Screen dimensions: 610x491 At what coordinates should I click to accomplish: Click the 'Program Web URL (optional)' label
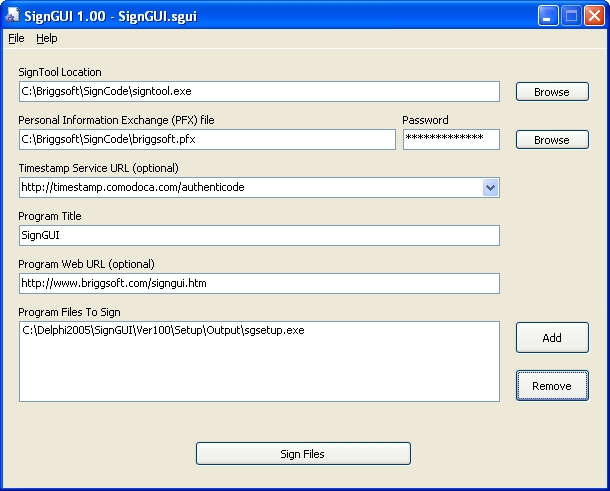(x=86, y=264)
